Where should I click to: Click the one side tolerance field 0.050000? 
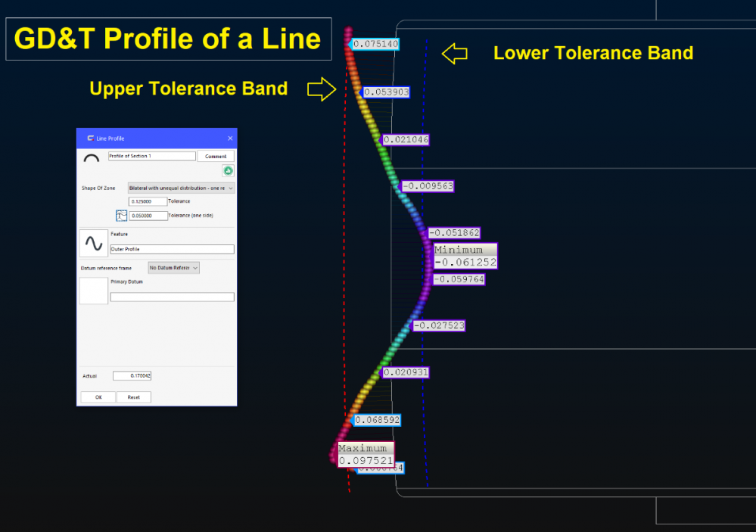point(148,216)
